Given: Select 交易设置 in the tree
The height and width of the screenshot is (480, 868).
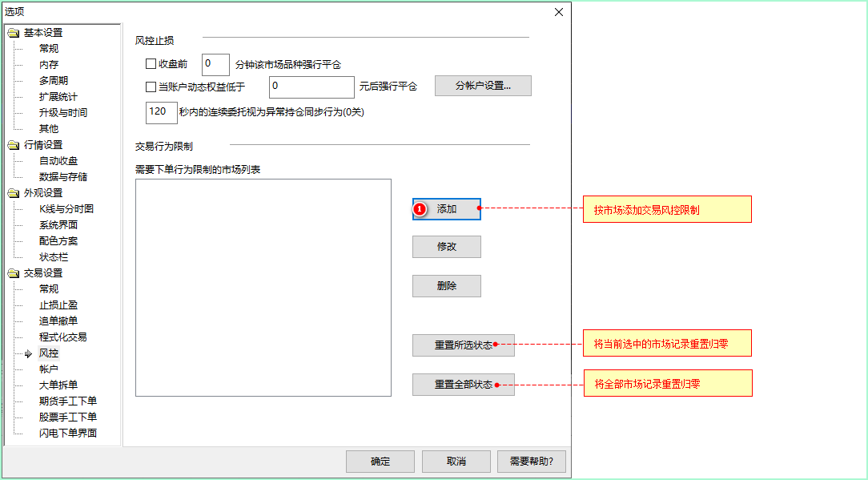Looking at the screenshot, I should pyautogui.click(x=43, y=273).
